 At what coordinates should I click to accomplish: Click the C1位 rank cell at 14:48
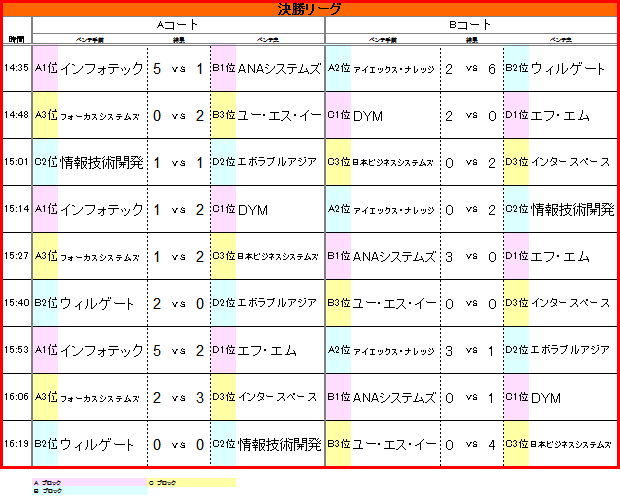(338, 115)
